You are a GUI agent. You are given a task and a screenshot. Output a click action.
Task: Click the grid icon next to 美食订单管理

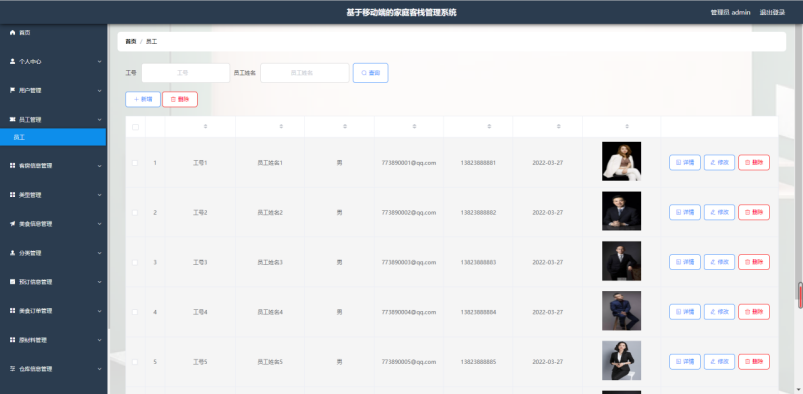[13, 311]
